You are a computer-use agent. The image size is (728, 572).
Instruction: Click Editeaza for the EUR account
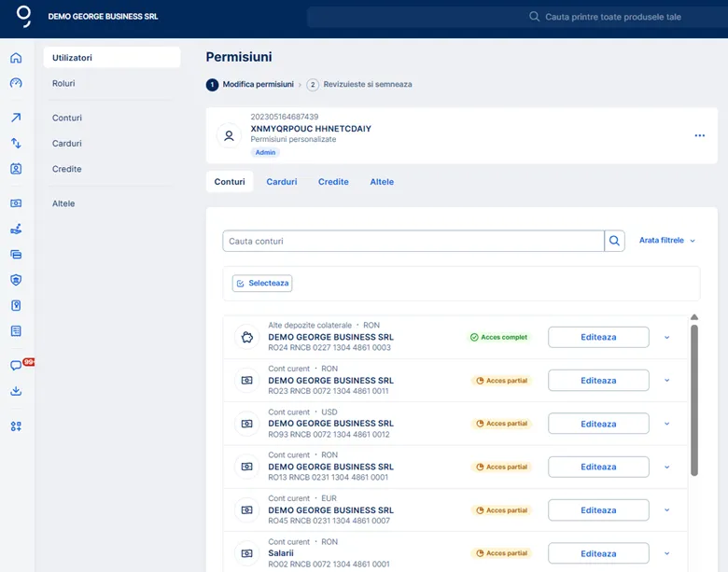pos(598,510)
